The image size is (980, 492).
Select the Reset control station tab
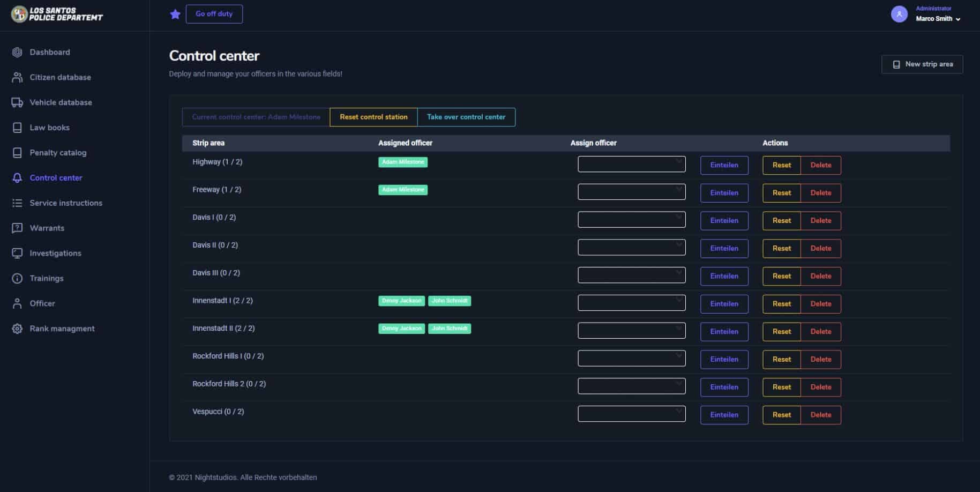pos(373,117)
